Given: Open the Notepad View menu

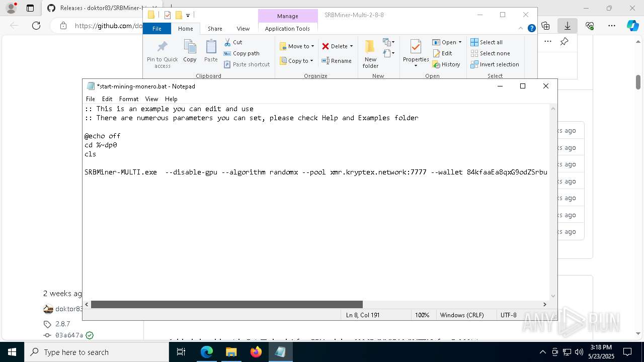Looking at the screenshot, I should pyautogui.click(x=151, y=99).
